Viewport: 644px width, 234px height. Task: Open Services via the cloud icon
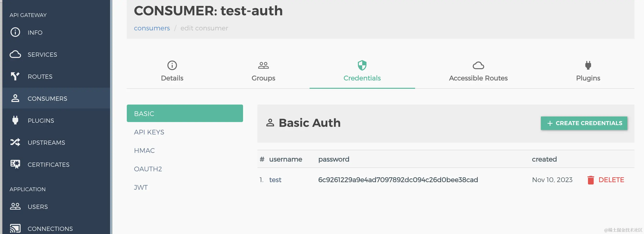[15, 54]
